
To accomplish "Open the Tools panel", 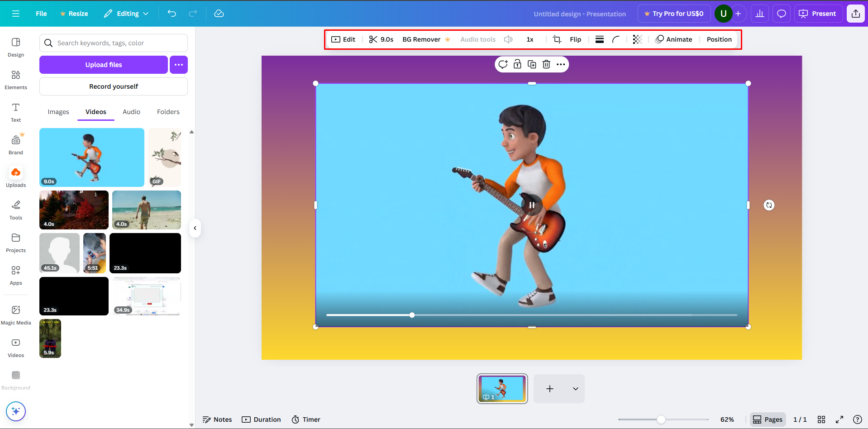I will tap(16, 210).
